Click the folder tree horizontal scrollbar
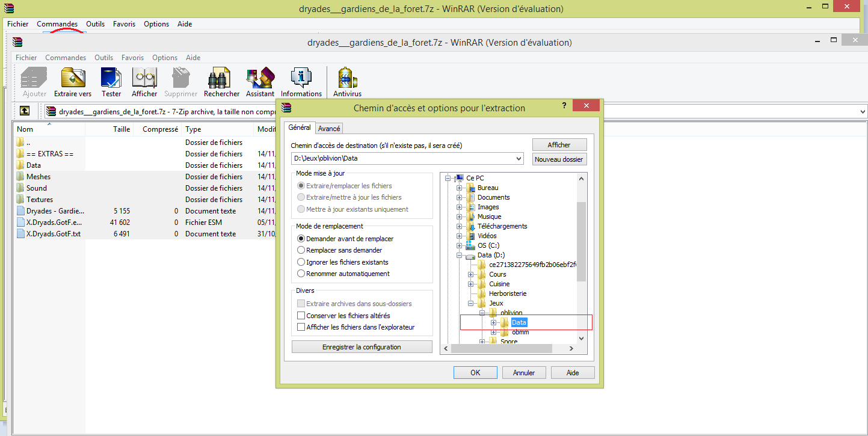The height and width of the screenshot is (436, 868). coord(501,348)
